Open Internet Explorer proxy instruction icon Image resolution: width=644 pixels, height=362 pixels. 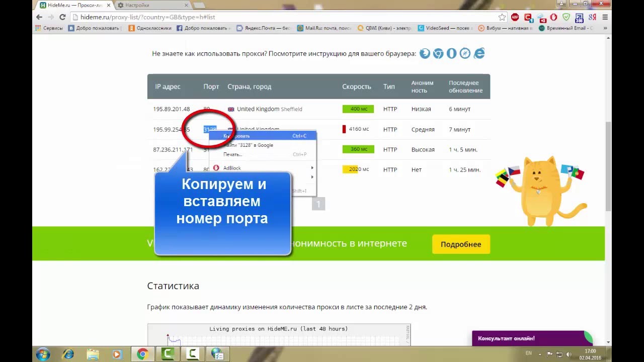click(479, 53)
